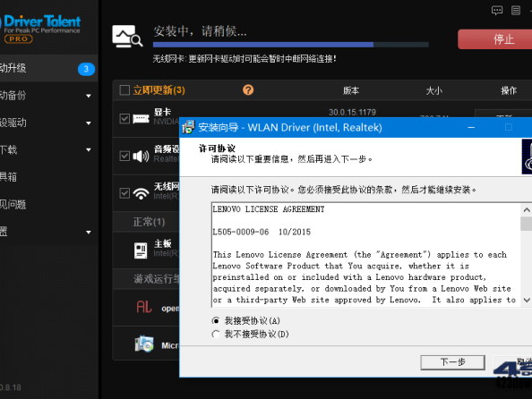Viewport: 532px width, 399px height.
Task: Open the menu list icon in title bar
Action: click(516, 11)
